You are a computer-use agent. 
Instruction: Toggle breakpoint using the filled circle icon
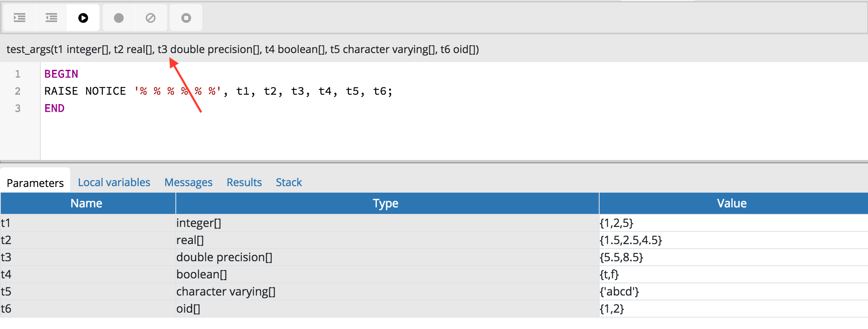(119, 18)
